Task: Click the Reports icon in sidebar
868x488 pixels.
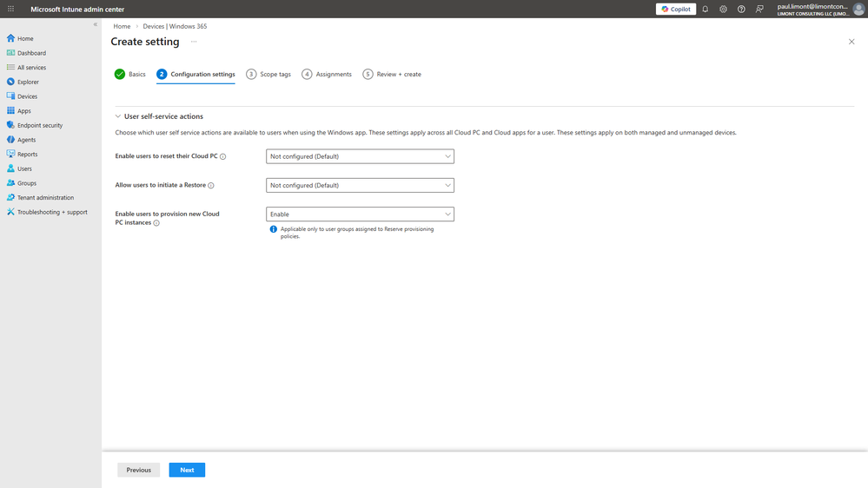Action: 10,154
